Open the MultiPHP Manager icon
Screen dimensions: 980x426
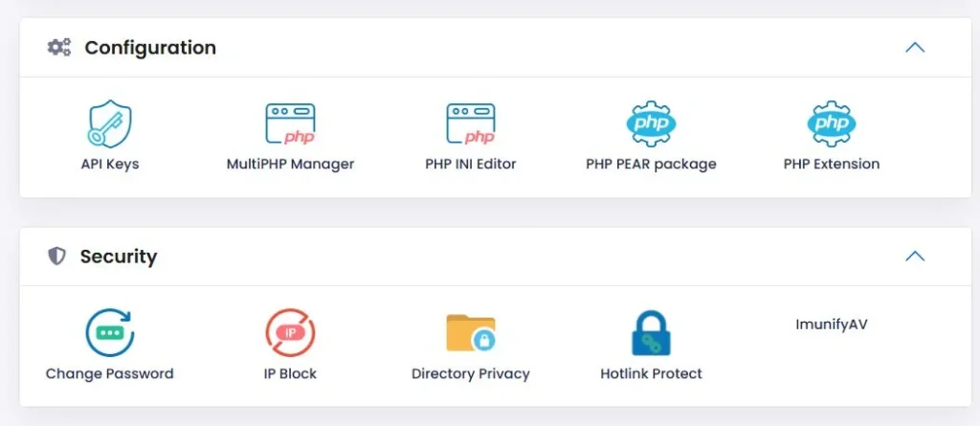click(290, 124)
